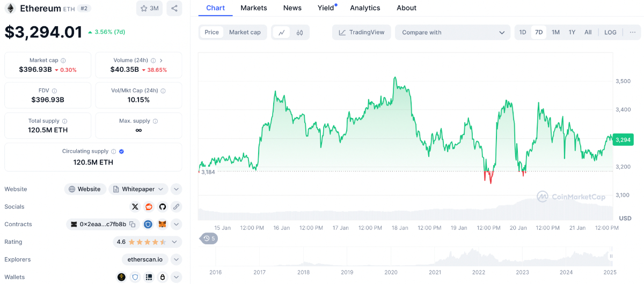The height and width of the screenshot is (284, 644).
Task: Open the GitHub source code icon
Action: click(x=162, y=207)
